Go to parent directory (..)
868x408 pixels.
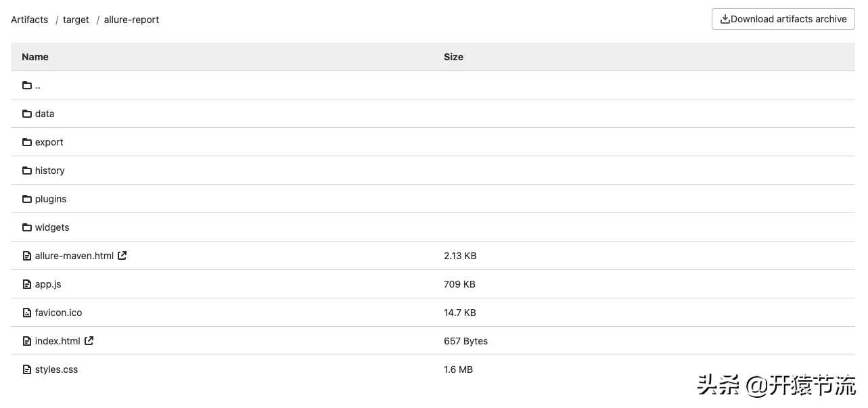pyautogui.click(x=37, y=85)
